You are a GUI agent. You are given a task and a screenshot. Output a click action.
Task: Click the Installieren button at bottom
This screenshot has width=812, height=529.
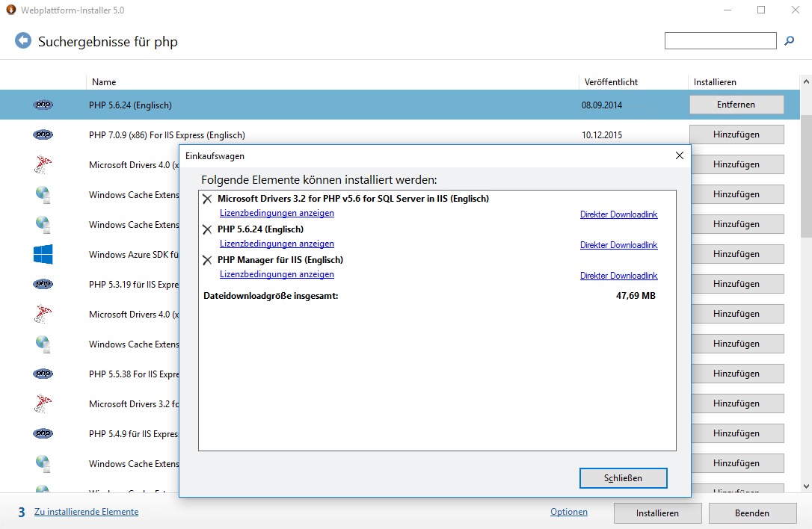657,513
